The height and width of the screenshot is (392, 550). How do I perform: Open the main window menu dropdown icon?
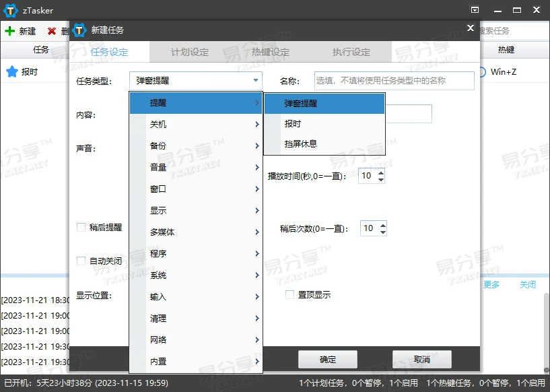pos(475,10)
